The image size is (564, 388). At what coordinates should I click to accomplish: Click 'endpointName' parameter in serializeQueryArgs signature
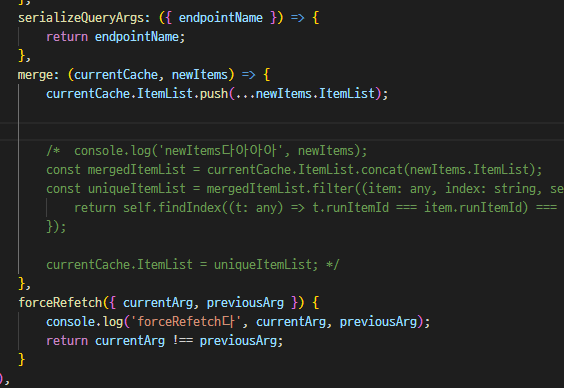(220, 18)
